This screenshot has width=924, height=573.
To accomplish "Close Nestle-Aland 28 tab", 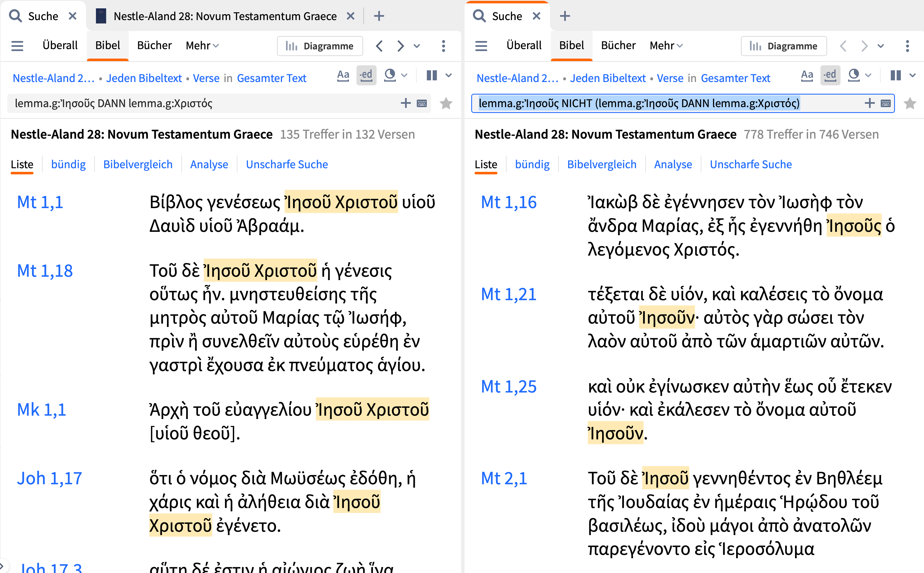I will [x=351, y=16].
